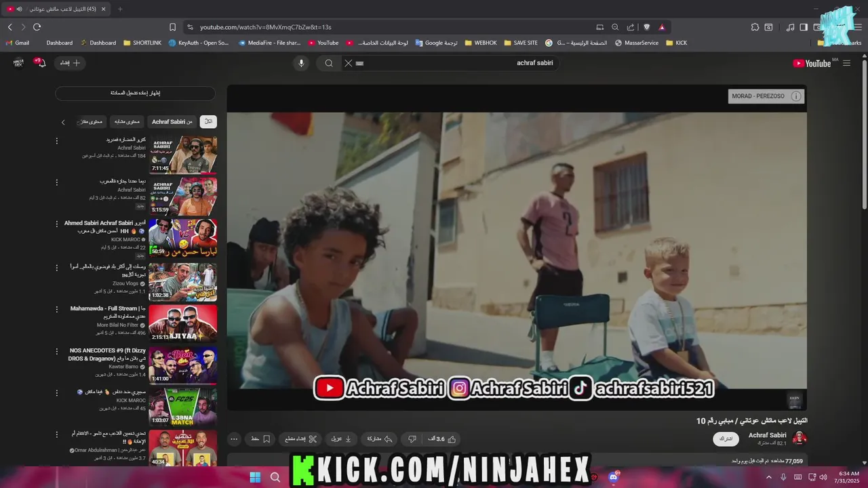Viewport: 868px width, 488px height.
Task: Toggle the browser sidebar panel icon
Action: pyautogui.click(x=804, y=27)
